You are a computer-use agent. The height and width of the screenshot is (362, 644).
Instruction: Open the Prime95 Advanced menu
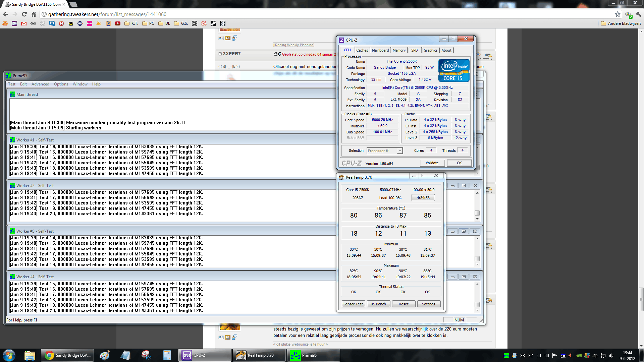tap(40, 84)
